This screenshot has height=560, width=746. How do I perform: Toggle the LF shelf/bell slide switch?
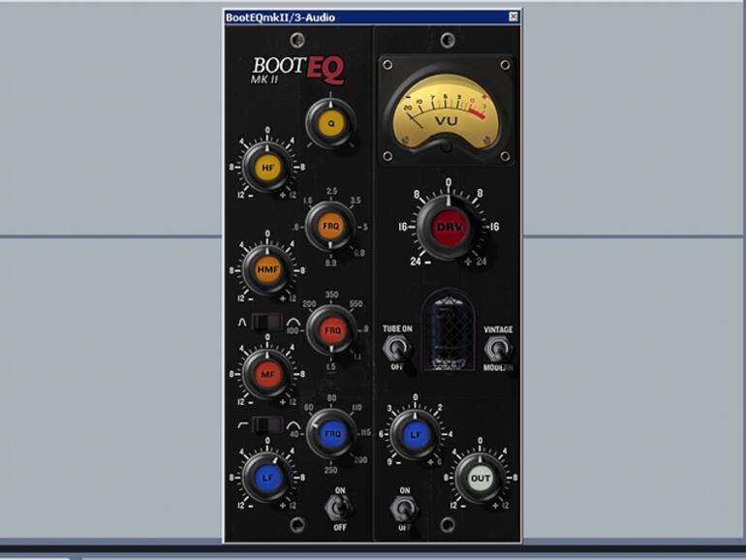(267, 424)
